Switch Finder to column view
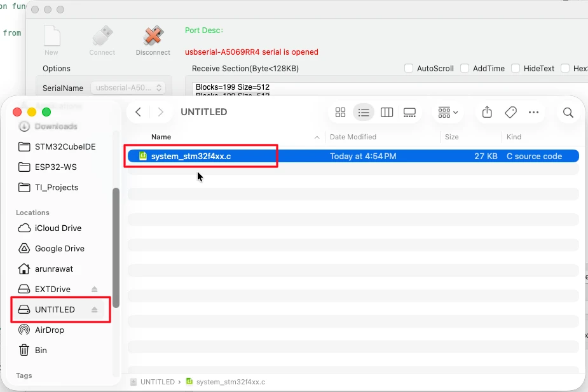The width and height of the screenshot is (588, 392). click(x=386, y=112)
